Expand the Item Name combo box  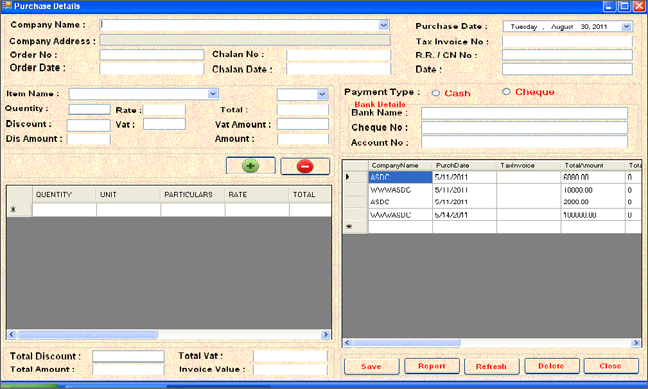213,94
